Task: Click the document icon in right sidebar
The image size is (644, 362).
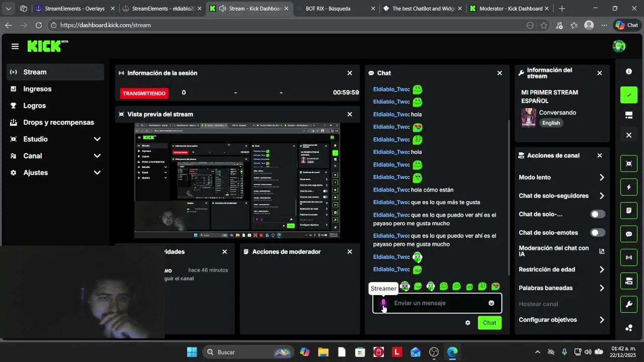Action: (629, 211)
